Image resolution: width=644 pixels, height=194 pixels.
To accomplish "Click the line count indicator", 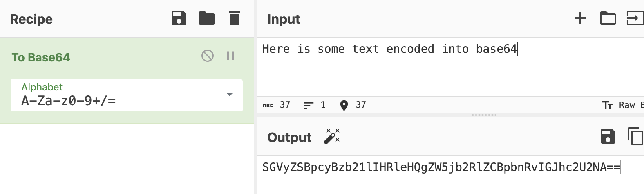I will pos(314,105).
